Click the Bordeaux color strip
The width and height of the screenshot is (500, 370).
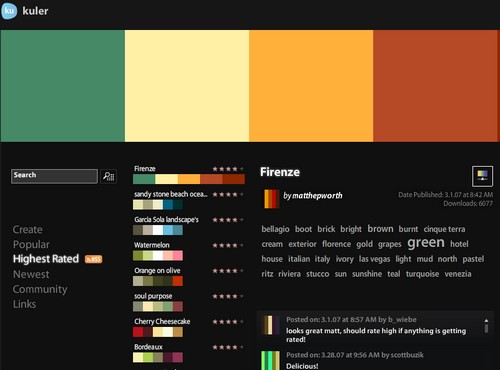[158, 357]
